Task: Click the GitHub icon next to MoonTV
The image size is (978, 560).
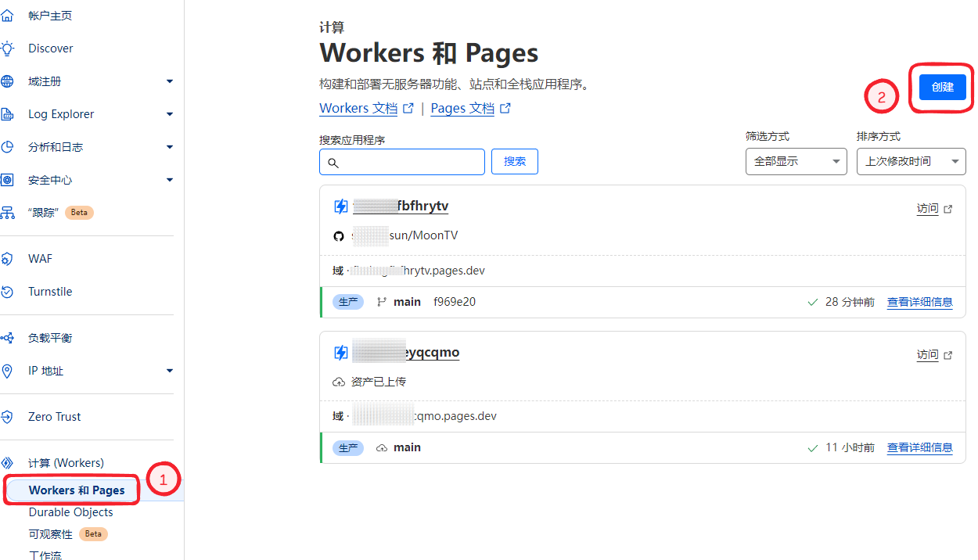Action: click(339, 235)
